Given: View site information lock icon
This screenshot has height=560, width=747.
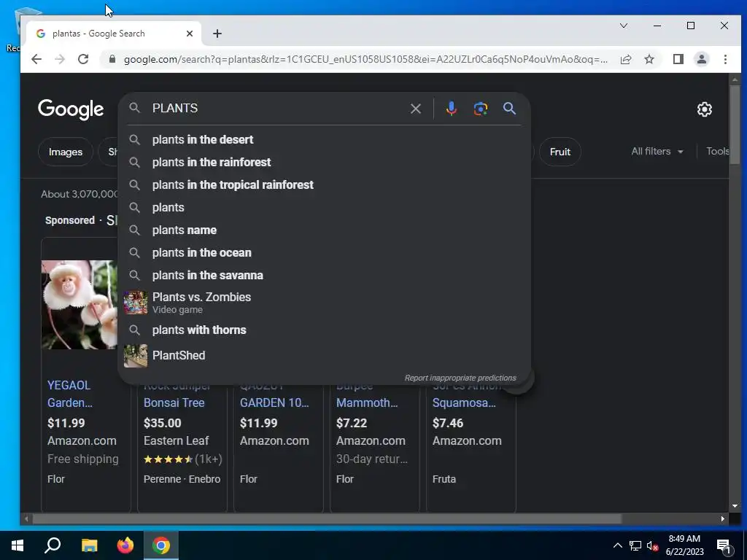Looking at the screenshot, I should 112,59.
